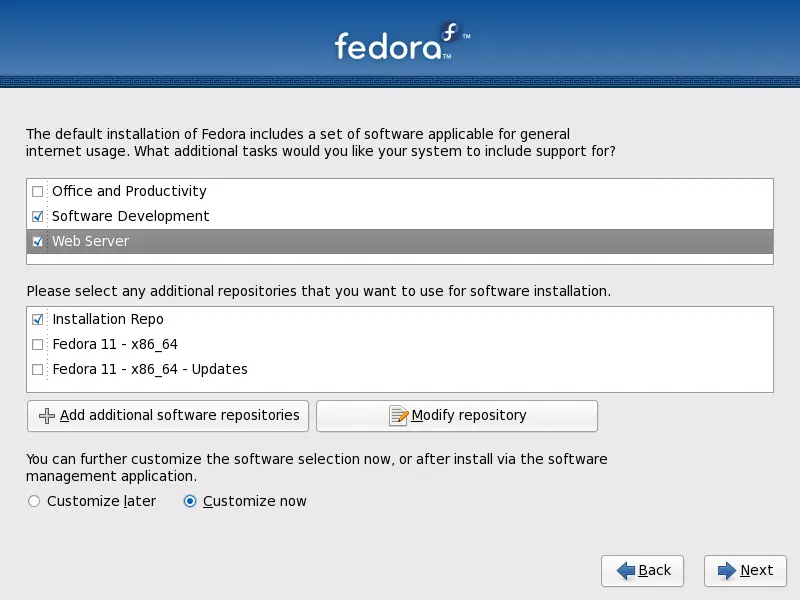Select the Web Server row in task list

400,241
